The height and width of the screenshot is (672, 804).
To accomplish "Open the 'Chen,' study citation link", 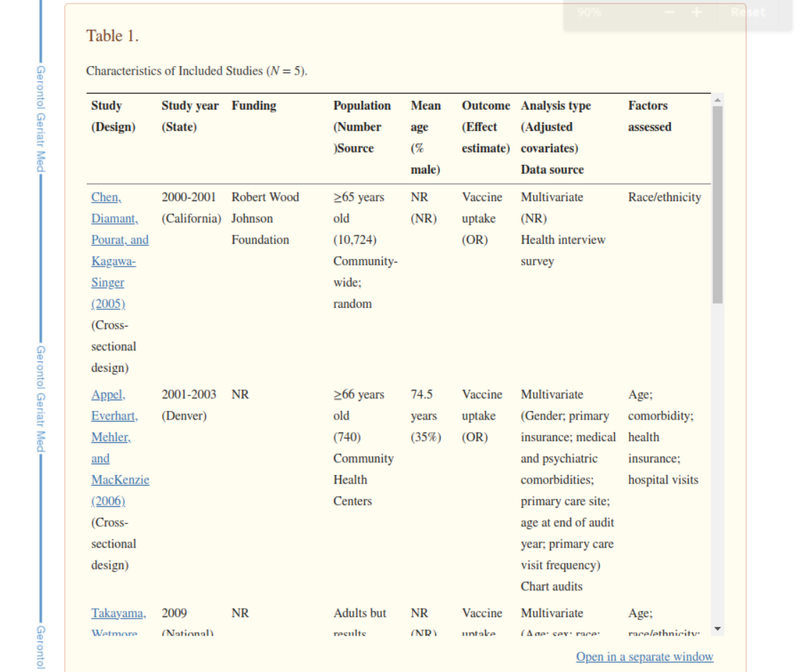I will tap(106, 197).
